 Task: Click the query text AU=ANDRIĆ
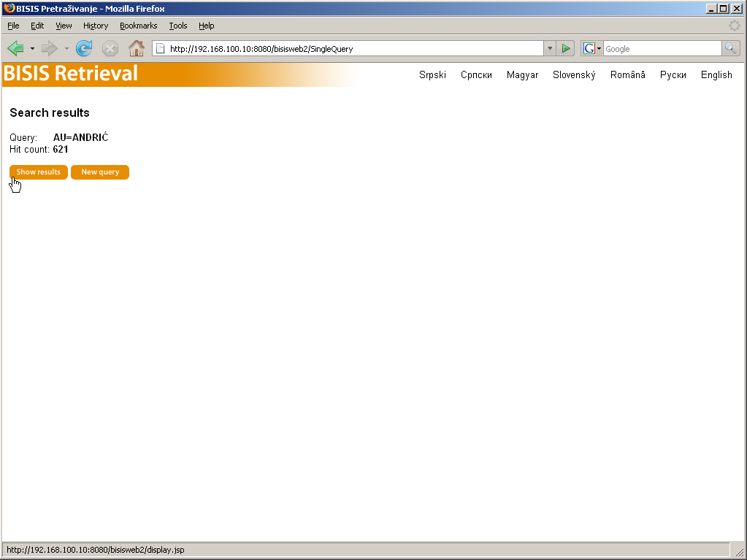tap(80, 137)
